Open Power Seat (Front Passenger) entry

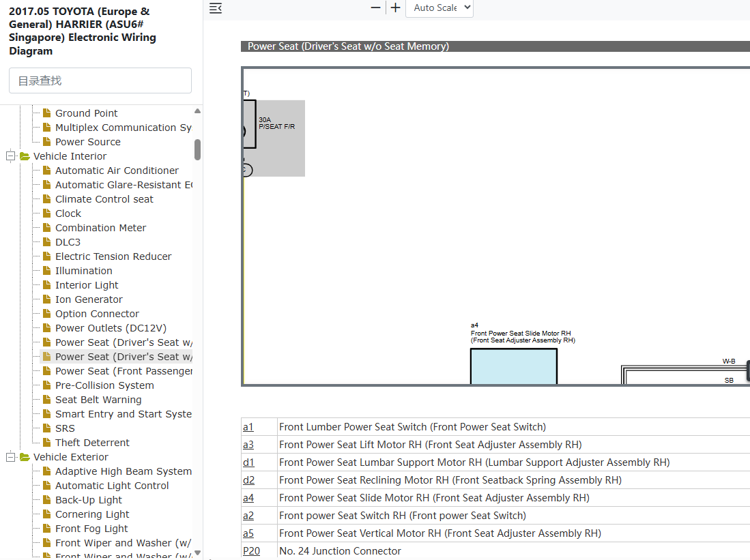[124, 371]
